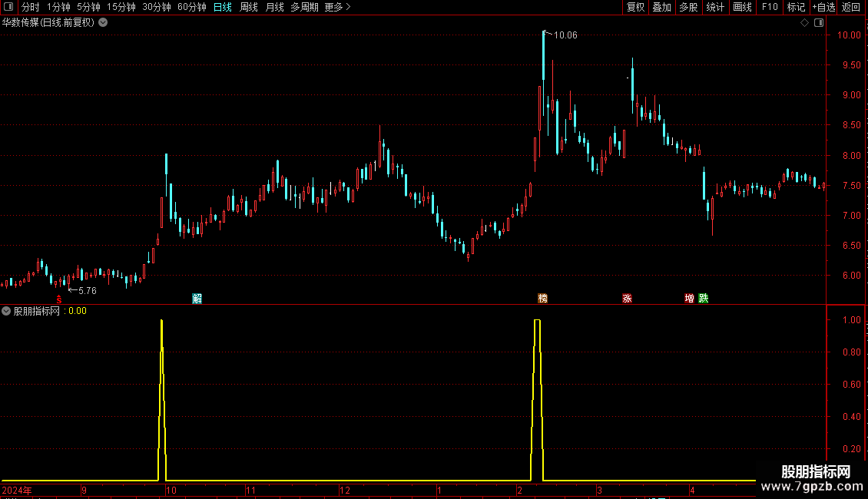The image size is (868, 499).
Task: Click the 复权 button
Action: [x=635, y=7]
